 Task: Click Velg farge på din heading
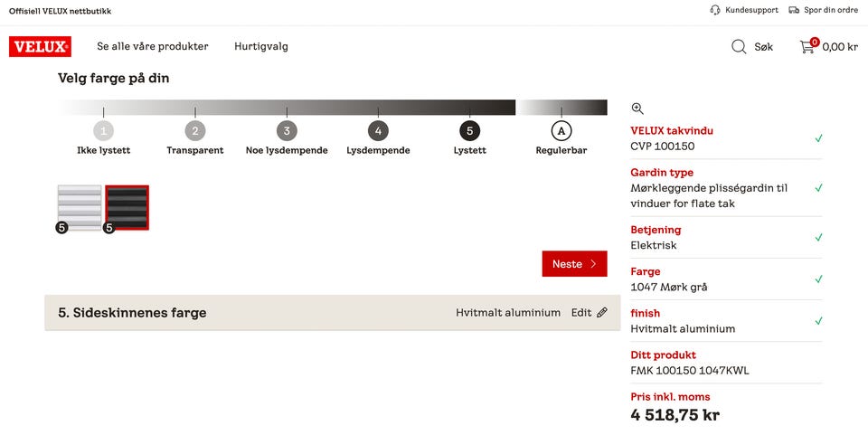(114, 79)
